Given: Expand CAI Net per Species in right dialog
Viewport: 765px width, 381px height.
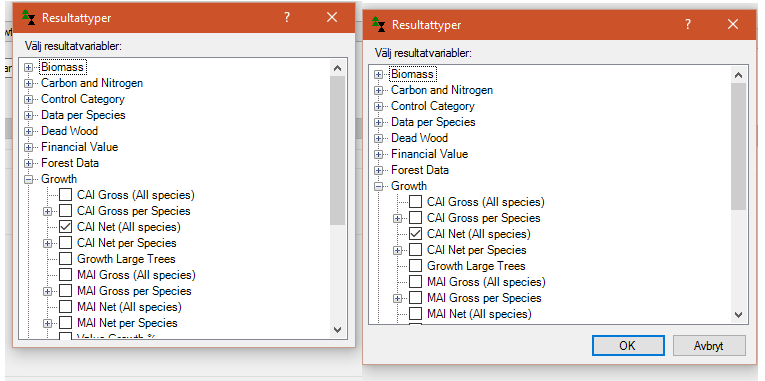Looking at the screenshot, I should coord(398,251).
